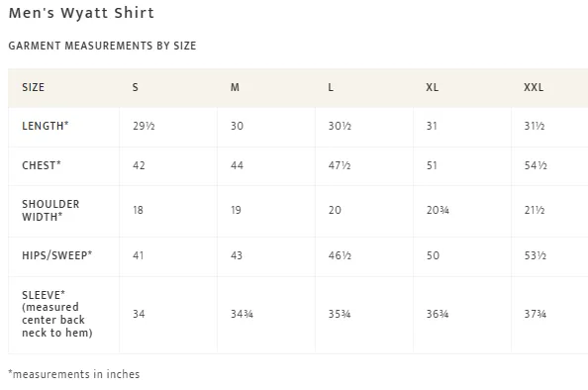Image resolution: width=588 pixels, height=390 pixels.
Task: Click the M size column header
Action: (235, 87)
